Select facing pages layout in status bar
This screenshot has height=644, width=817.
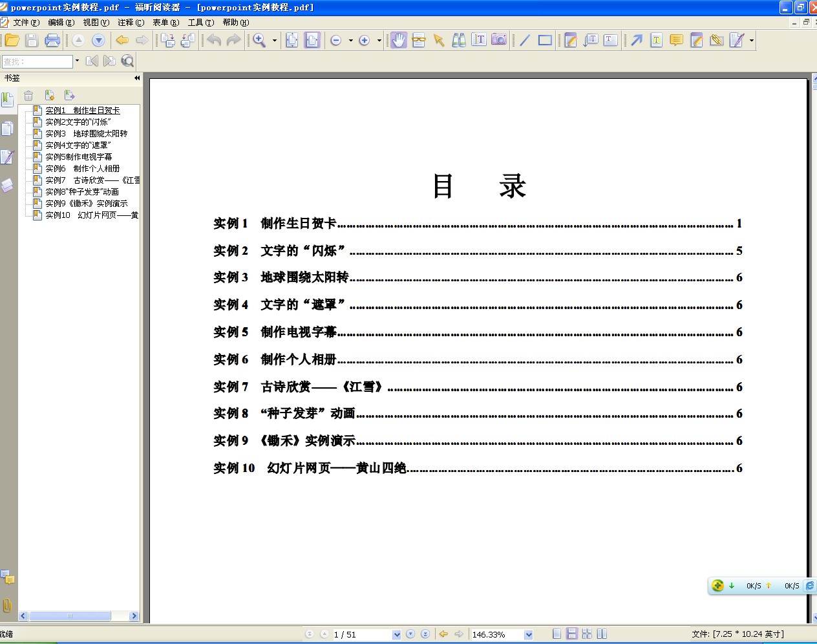[x=602, y=634]
